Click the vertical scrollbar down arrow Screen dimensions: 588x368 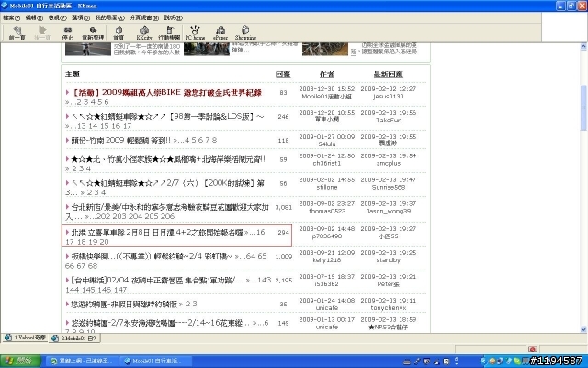click(583, 329)
